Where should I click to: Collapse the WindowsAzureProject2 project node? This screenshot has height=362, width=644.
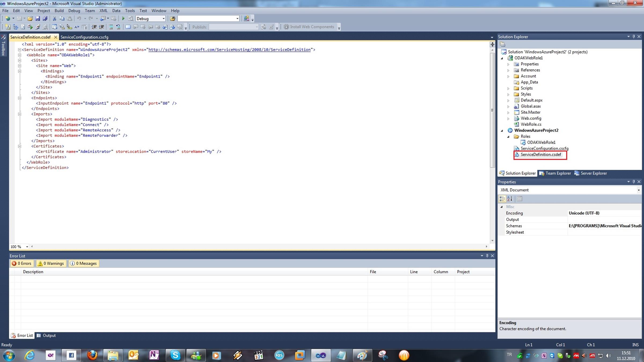(x=502, y=131)
